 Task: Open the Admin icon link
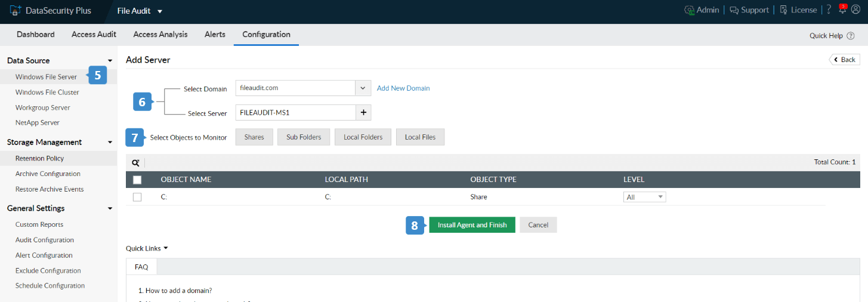click(x=689, y=10)
